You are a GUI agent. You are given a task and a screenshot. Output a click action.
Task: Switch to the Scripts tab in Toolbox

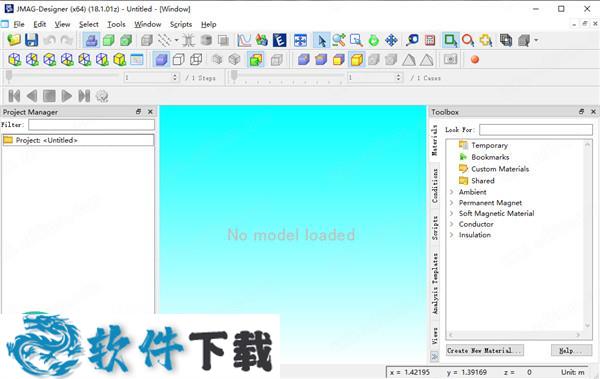click(x=435, y=228)
